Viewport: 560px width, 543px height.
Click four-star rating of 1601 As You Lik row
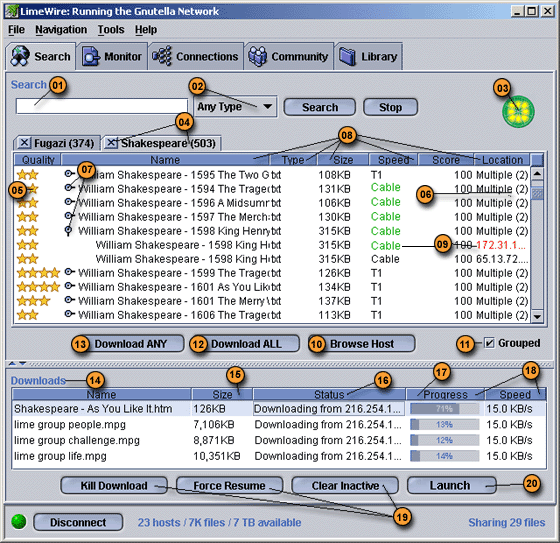point(38,287)
